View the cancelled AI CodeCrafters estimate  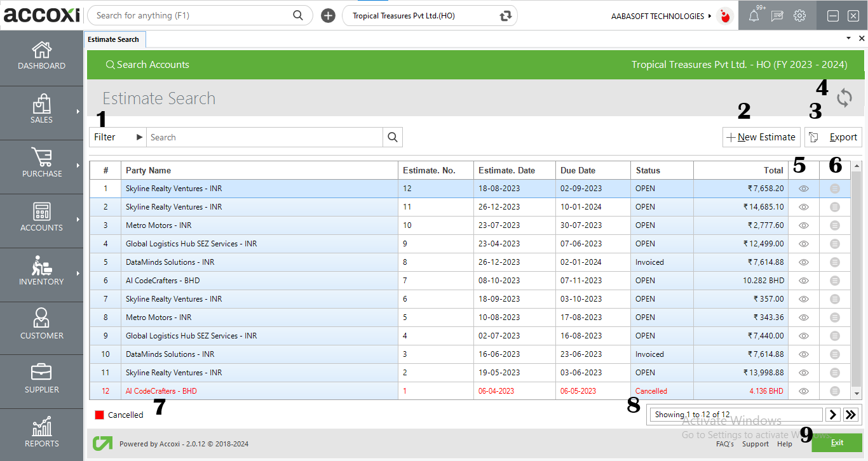(803, 391)
